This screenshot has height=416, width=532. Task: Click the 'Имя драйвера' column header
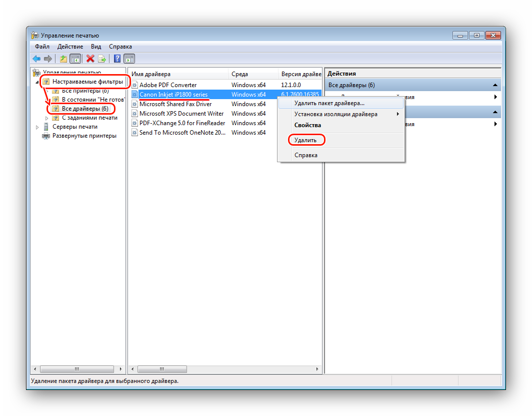pyautogui.click(x=151, y=74)
